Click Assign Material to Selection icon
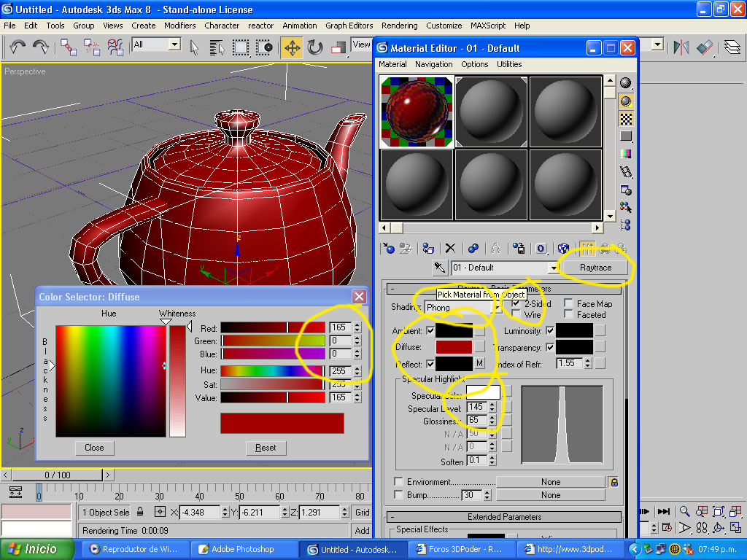Viewport: 747px width, 560px height. point(428,248)
